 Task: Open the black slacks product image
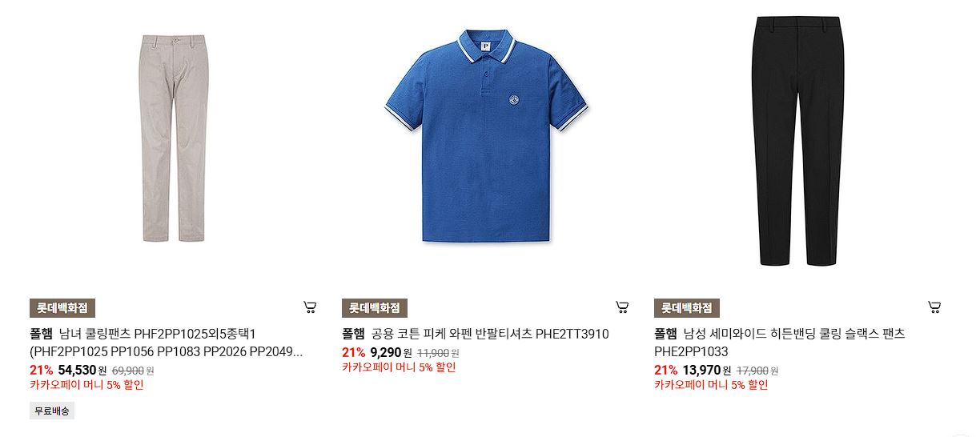[798, 140]
